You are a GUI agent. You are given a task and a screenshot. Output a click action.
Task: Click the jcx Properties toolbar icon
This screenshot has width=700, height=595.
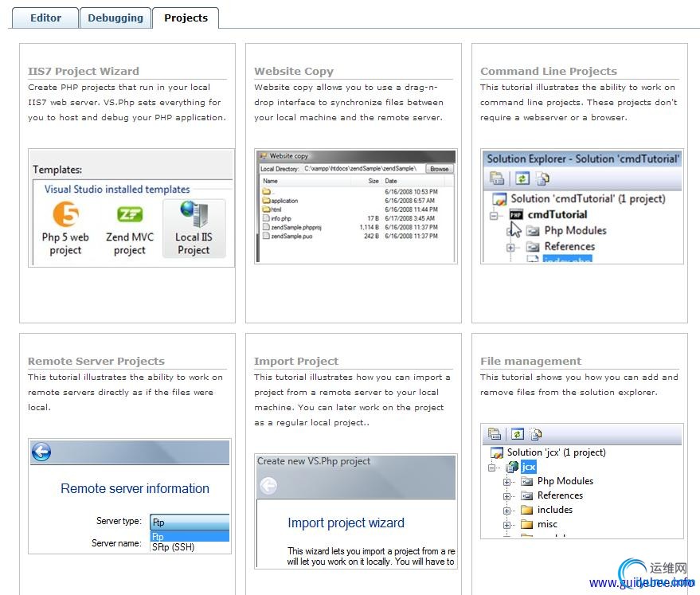click(x=495, y=434)
